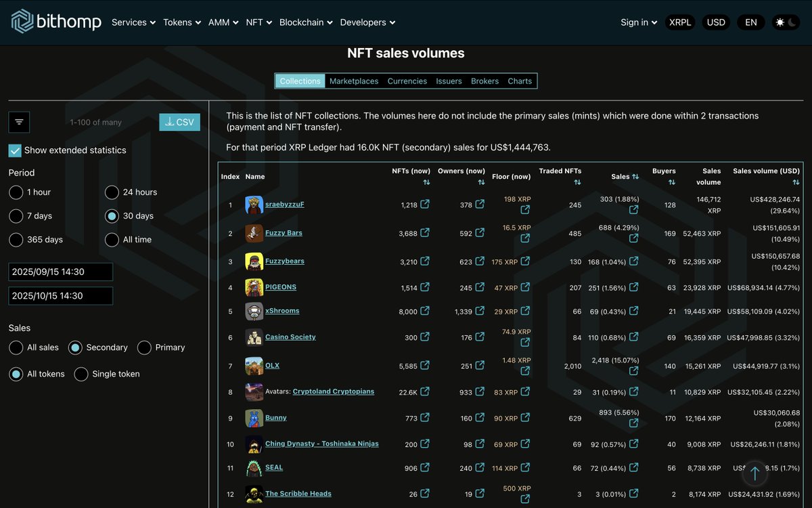The image size is (812, 508).
Task: Open PIGEONS owners external link icon
Action: tap(480, 287)
